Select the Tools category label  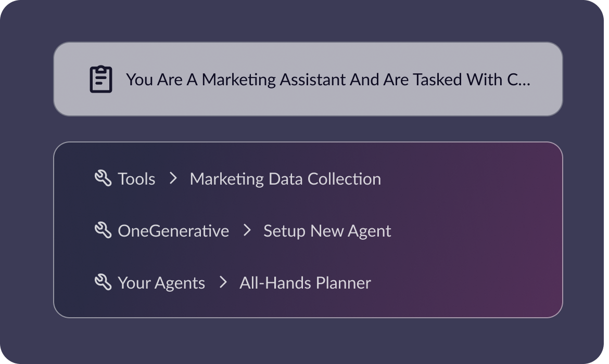[136, 179]
